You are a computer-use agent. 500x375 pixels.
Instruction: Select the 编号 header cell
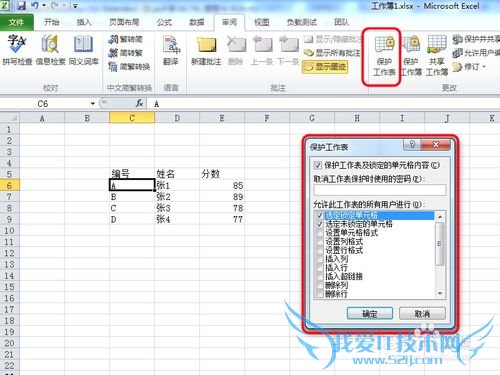[132, 174]
